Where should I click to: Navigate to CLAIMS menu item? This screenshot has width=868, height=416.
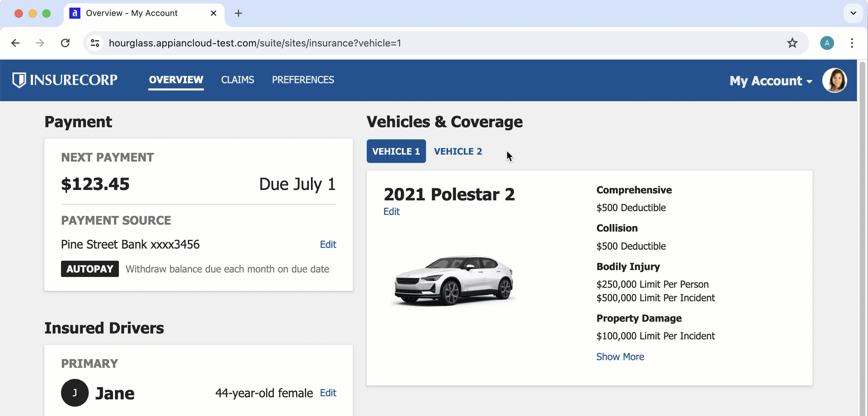point(237,79)
